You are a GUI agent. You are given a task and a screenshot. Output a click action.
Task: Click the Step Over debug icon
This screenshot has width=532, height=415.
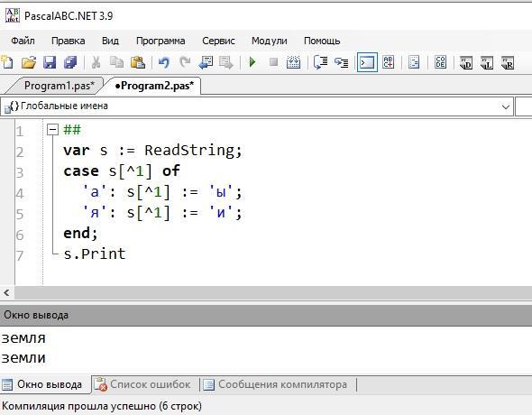coord(320,62)
